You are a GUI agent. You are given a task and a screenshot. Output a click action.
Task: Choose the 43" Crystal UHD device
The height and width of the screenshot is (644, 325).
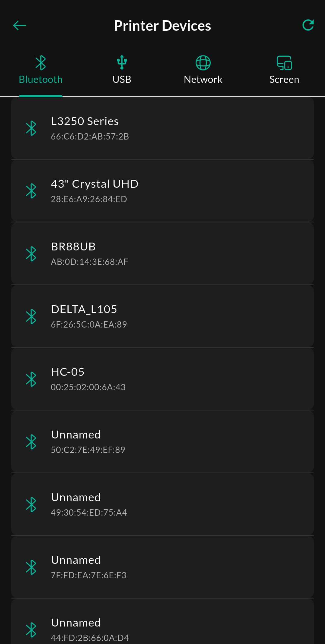pyautogui.click(x=162, y=191)
